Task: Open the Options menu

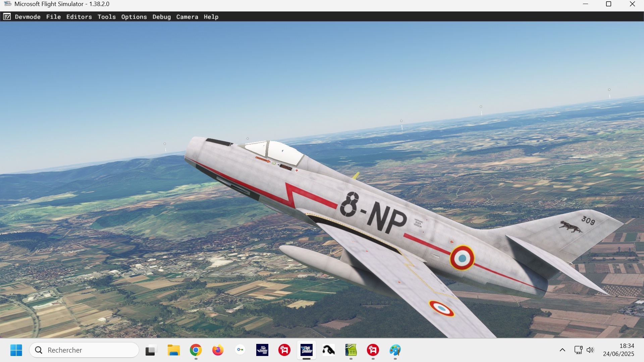Action: point(134,17)
